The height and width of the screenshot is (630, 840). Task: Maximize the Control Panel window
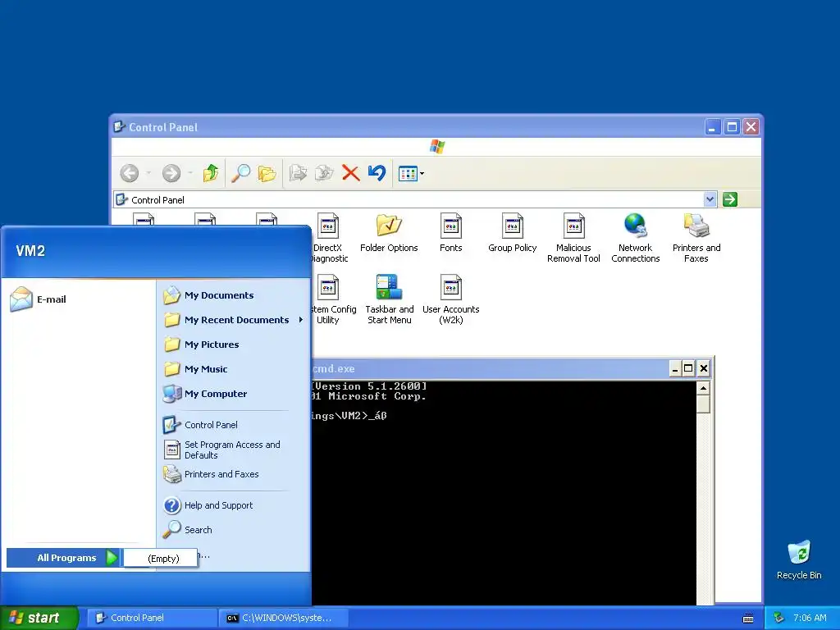coord(732,127)
